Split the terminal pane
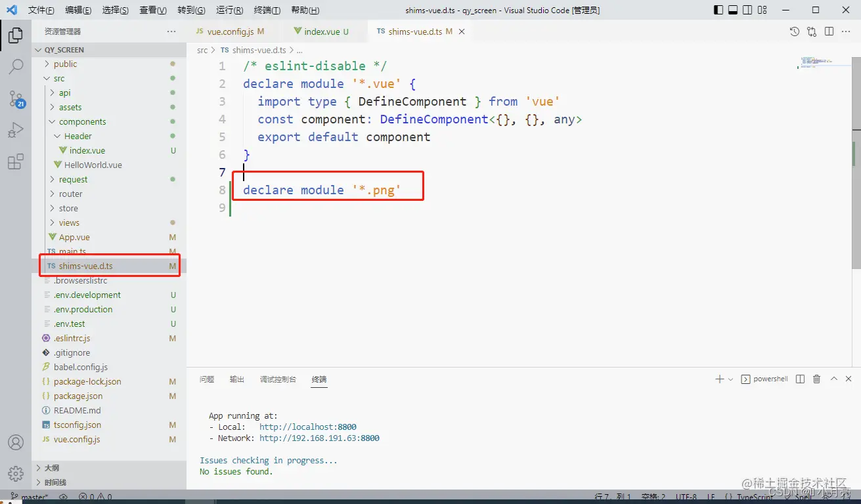 pos(800,379)
